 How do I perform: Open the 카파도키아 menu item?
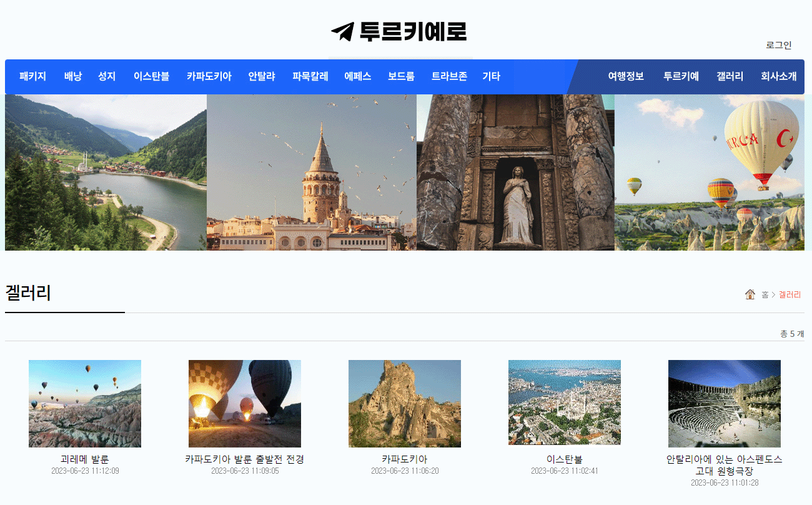209,77
